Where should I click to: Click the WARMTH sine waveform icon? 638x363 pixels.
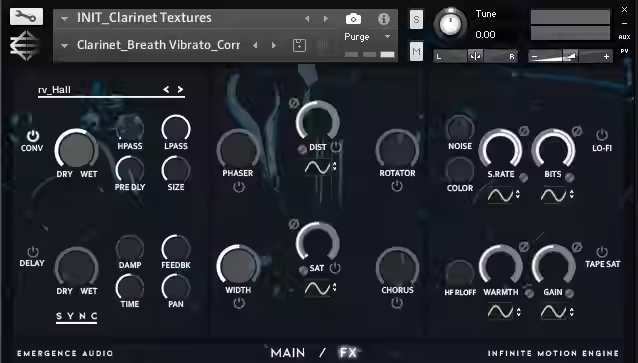point(500,312)
